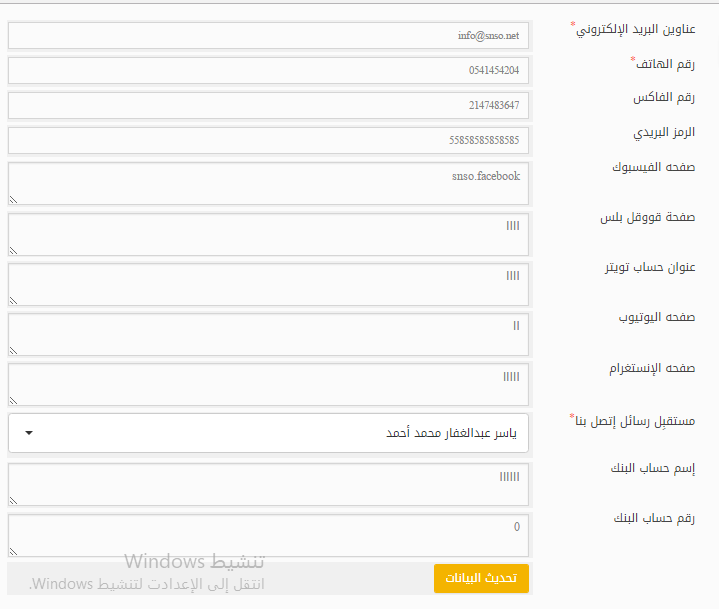
Task: Click the email address field containing info@snso.net
Action: click(268, 35)
